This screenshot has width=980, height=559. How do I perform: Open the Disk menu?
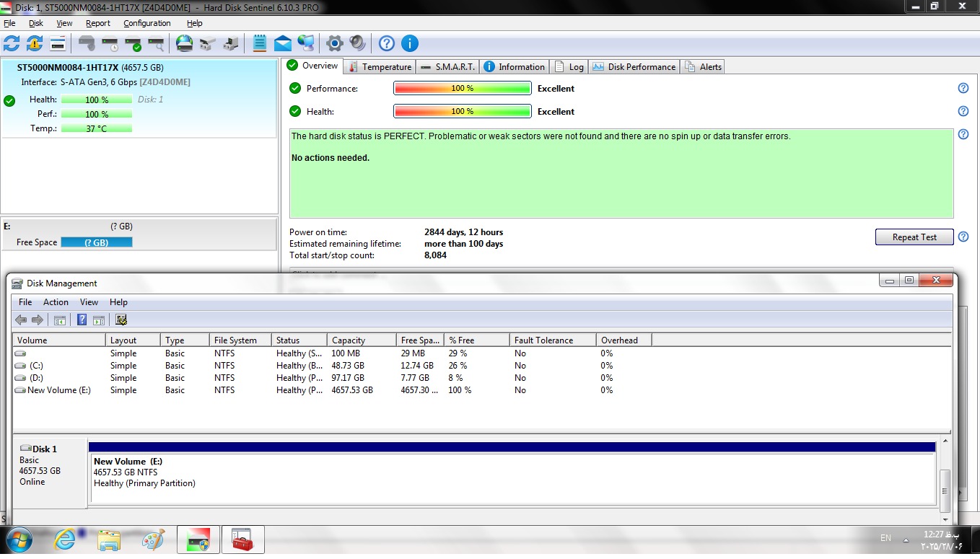point(36,23)
